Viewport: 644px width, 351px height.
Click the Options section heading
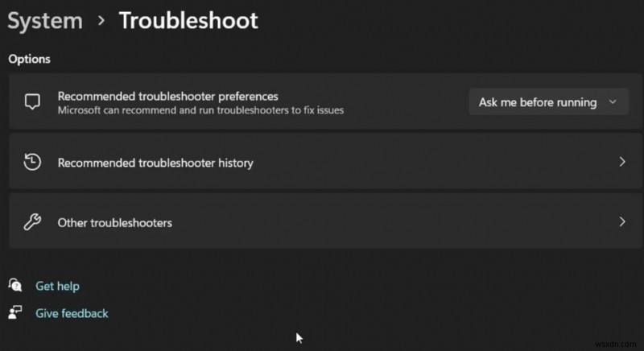29,59
